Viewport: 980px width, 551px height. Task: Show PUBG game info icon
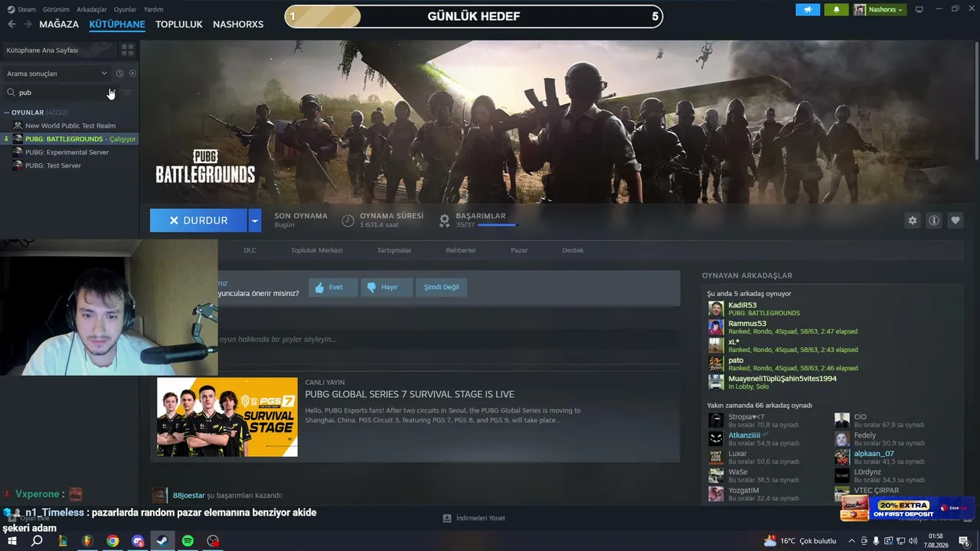pyautogui.click(x=934, y=220)
